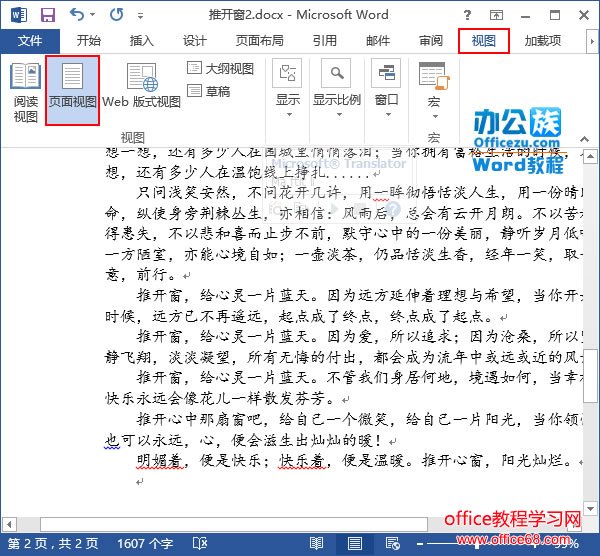
Task: Switch to Web 版式视图
Action: pos(141,86)
